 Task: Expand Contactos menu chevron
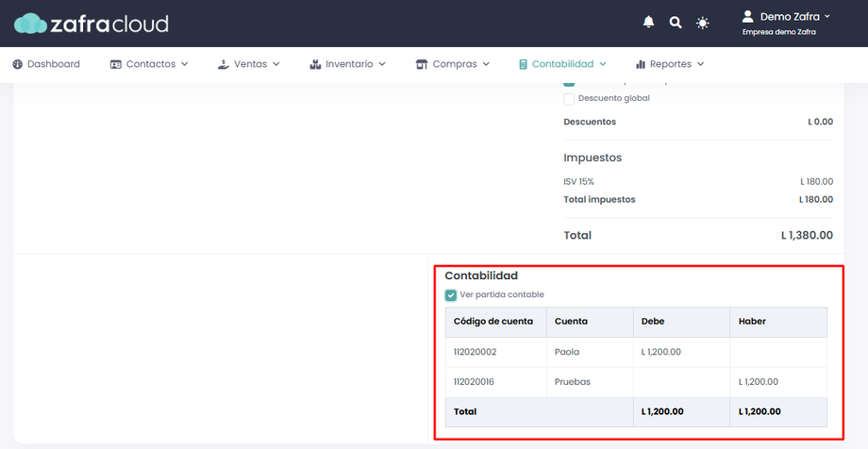click(184, 64)
